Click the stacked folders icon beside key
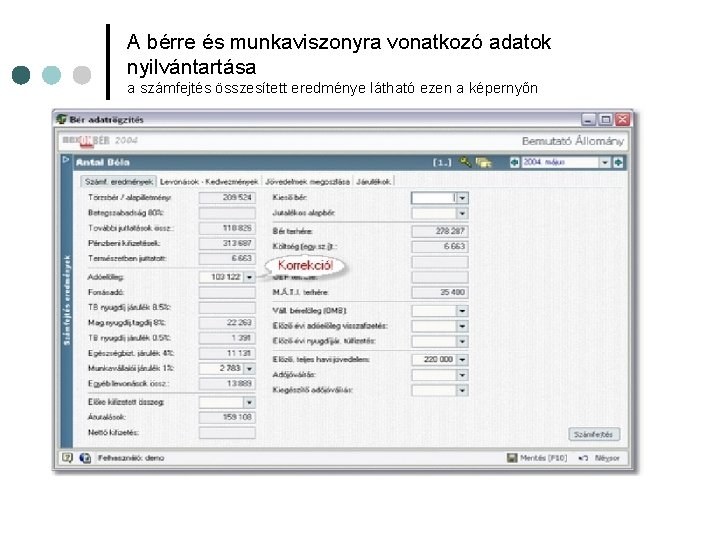This screenshot has height=540, width=720. click(x=483, y=162)
